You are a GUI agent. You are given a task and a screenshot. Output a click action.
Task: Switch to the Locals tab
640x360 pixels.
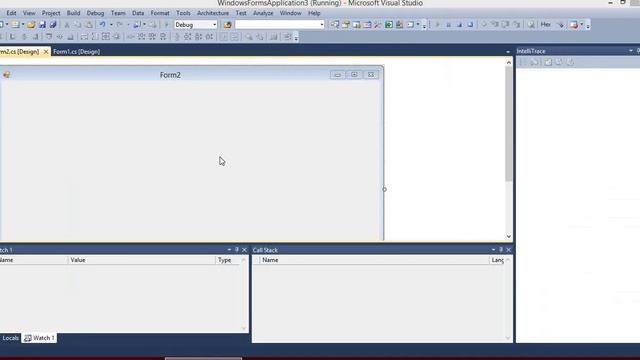(10, 338)
